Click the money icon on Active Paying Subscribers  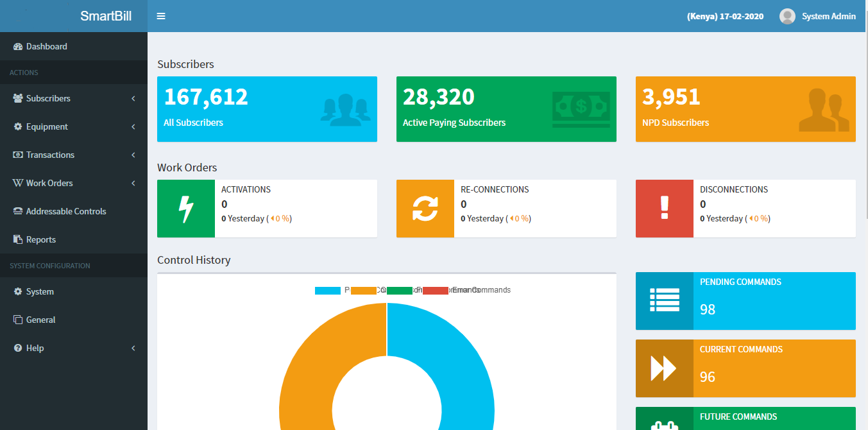point(581,108)
